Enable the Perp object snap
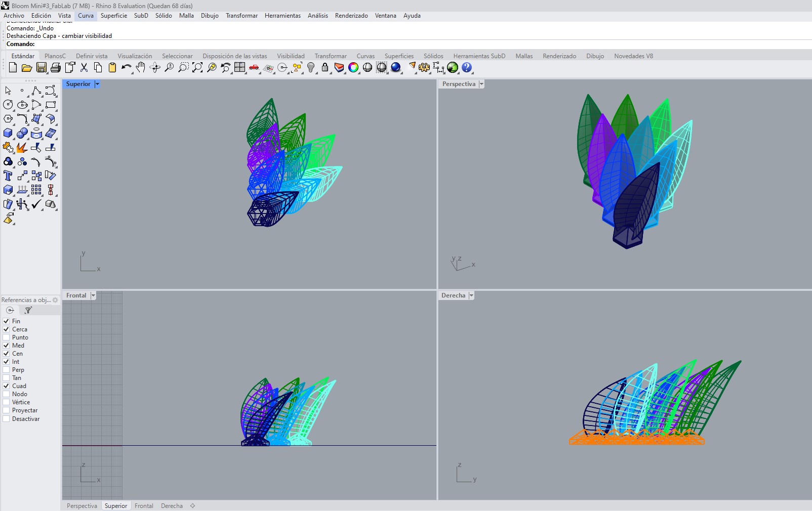Screen dimensions: 812x511 pyautogui.click(x=6, y=370)
